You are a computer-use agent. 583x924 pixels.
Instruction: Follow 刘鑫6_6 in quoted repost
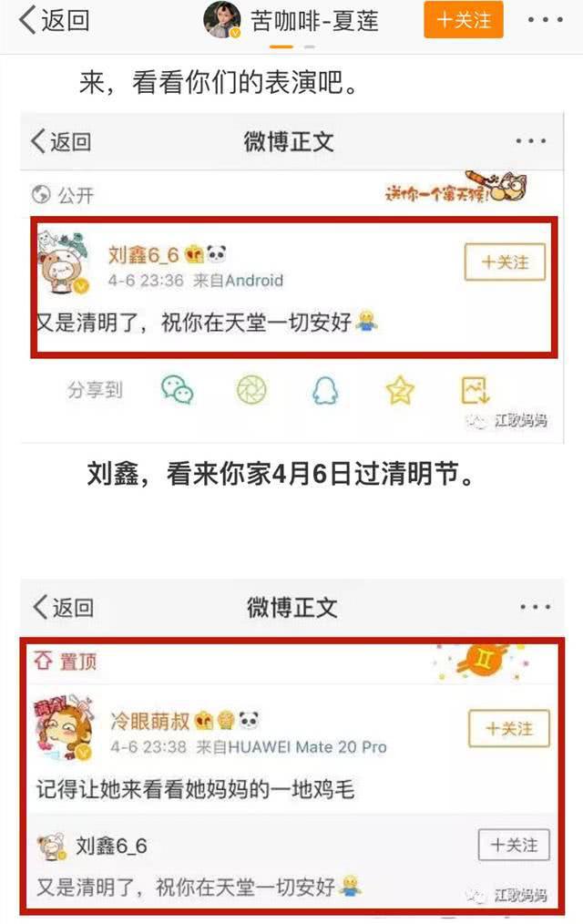point(514,845)
